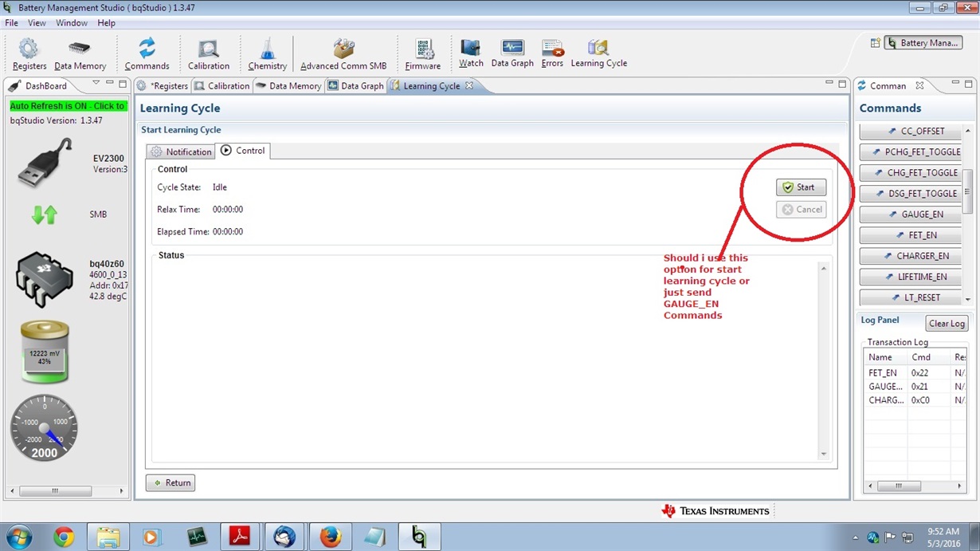Switch to the Registers tab
The width and height of the screenshot is (980, 551).
(x=163, y=85)
